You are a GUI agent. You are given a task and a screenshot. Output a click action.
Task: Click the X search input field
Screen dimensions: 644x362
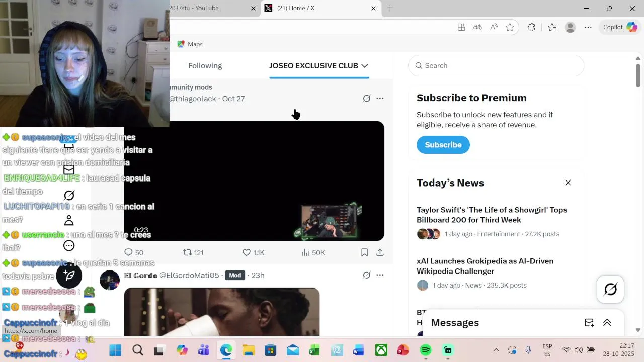pyautogui.click(x=496, y=65)
